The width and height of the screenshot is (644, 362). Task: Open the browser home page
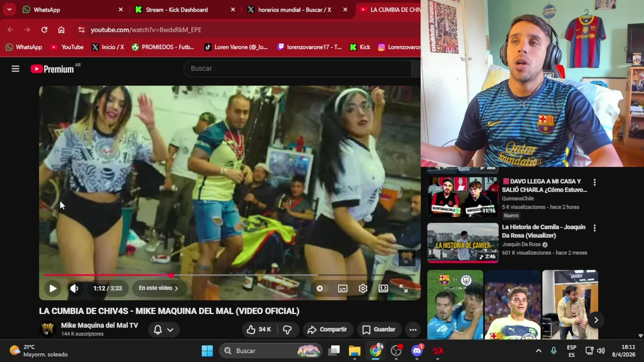(x=61, y=30)
